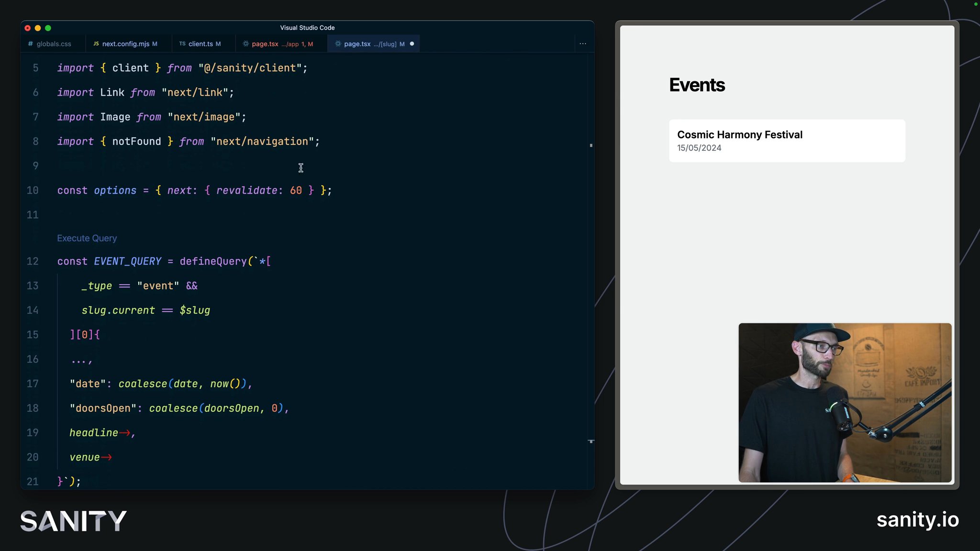
Task: Click the sanity.io text at bottom right
Action: click(x=917, y=519)
